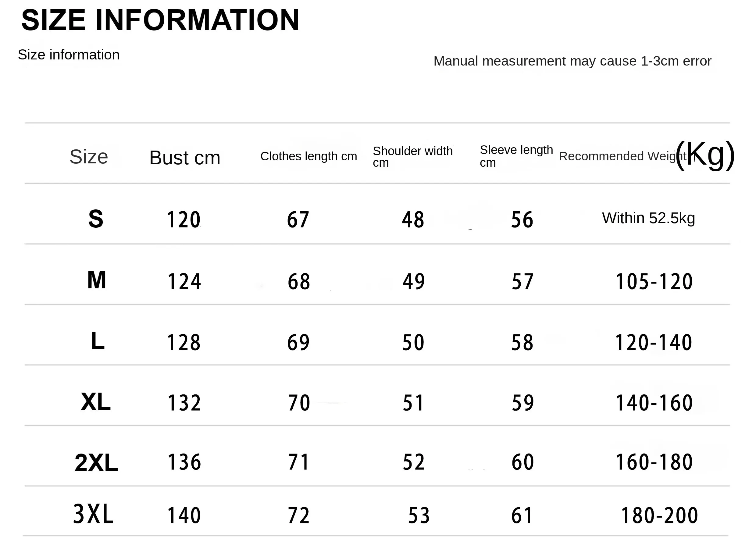
Task: Select the 2XL size row label
Action: 96,463
